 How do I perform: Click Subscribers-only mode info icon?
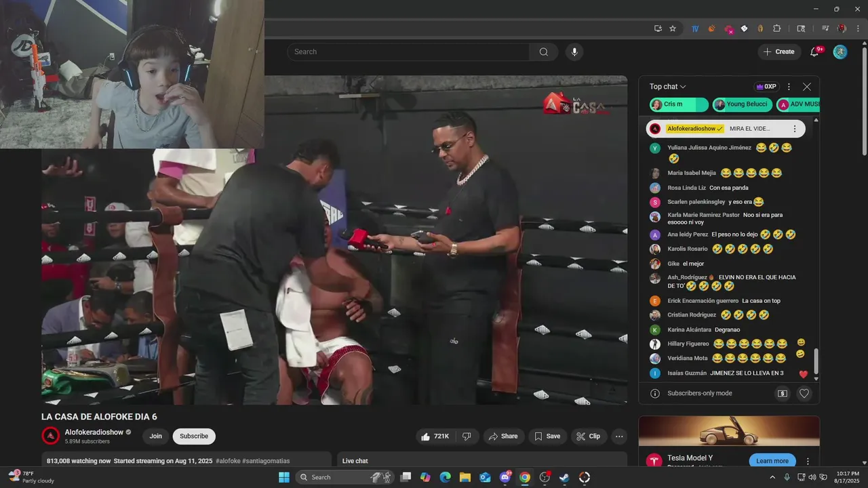[655, 394]
